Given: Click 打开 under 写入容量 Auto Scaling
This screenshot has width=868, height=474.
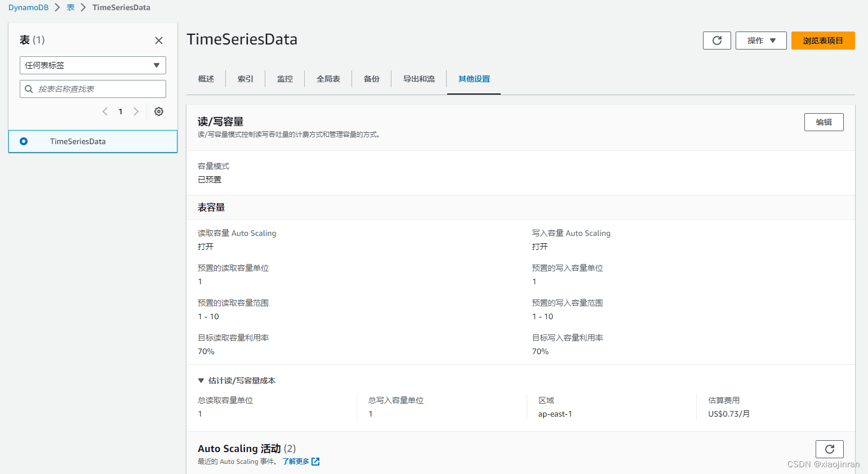Looking at the screenshot, I should point(540,247).
